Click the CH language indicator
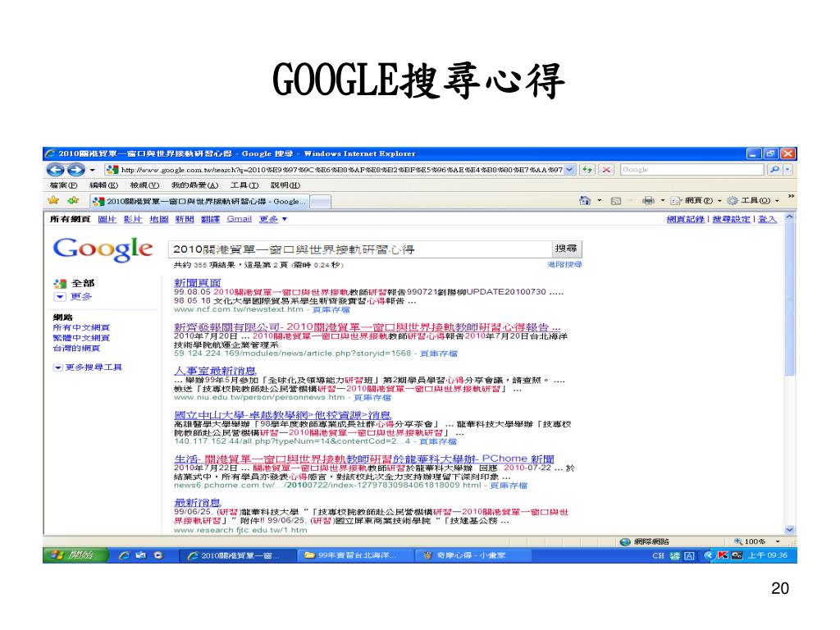 point(658,555)
